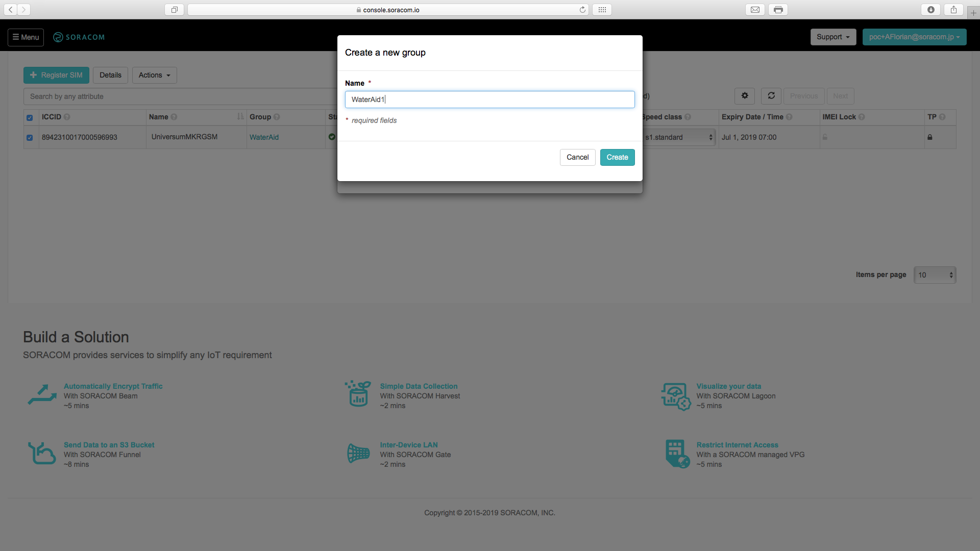
Task: Open the items per page selector
Action: pyautogui.click(x=935, y=275)
